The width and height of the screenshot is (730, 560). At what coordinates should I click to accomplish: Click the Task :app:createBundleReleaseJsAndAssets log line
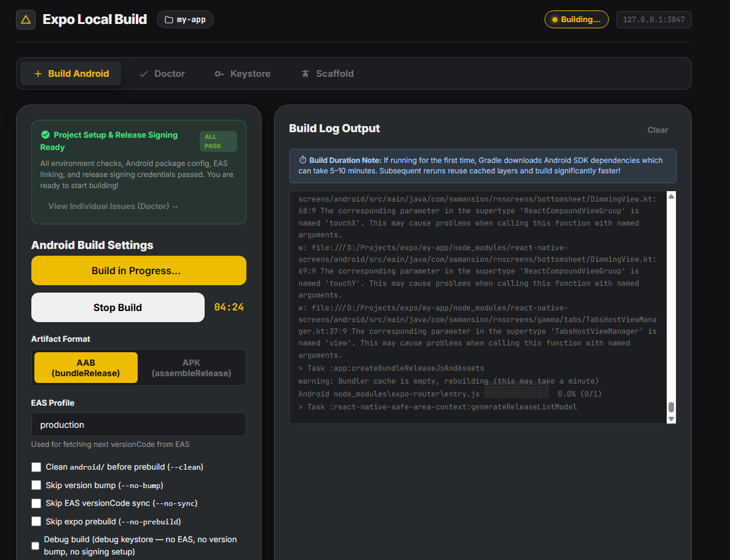coord(391,368)
